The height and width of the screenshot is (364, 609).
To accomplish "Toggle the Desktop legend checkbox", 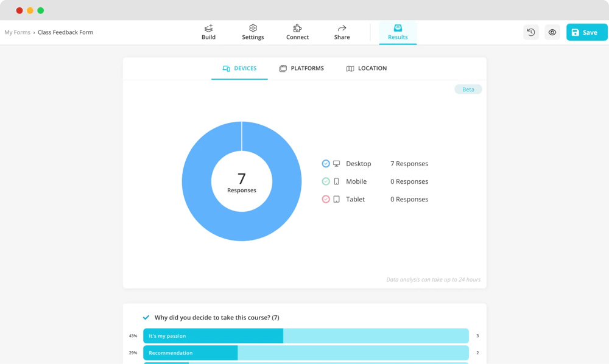I will pos(326,164).
